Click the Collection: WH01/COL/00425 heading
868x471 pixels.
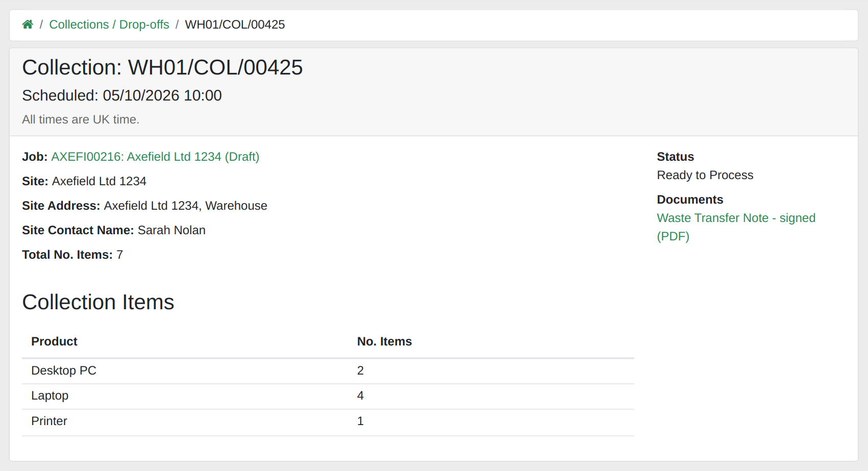[x=162, y=67]
